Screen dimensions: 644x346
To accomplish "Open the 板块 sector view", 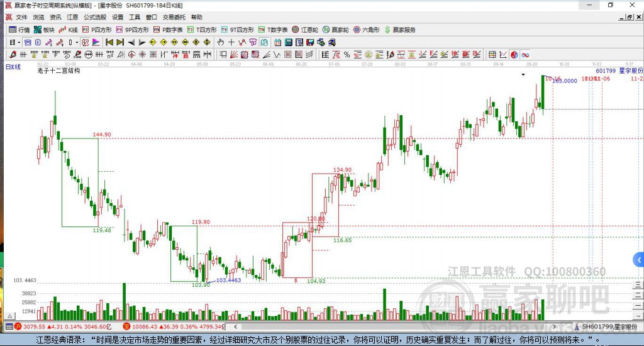I will coord(45,30).
